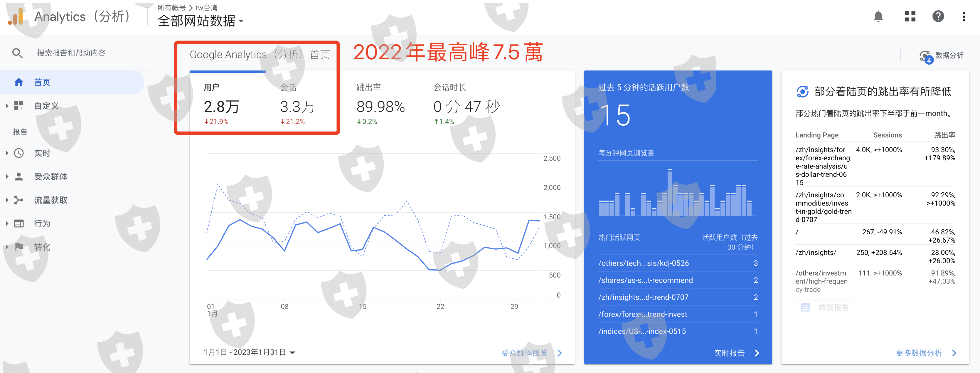Open the 数据分析 insights icon
980x373 pixels.
click(925, 56)
